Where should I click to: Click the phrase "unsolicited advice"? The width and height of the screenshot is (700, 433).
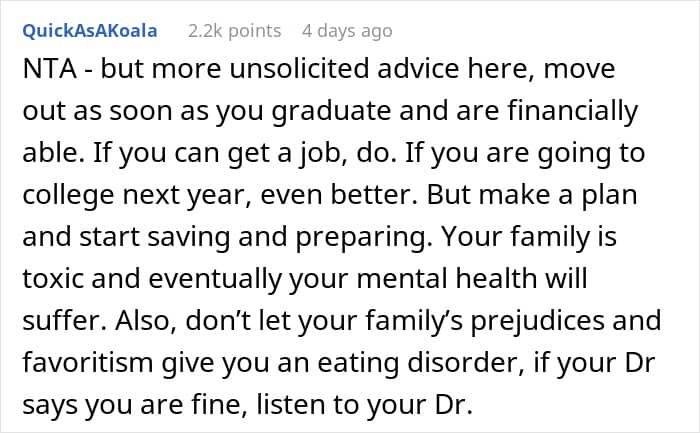pos(300,72)
